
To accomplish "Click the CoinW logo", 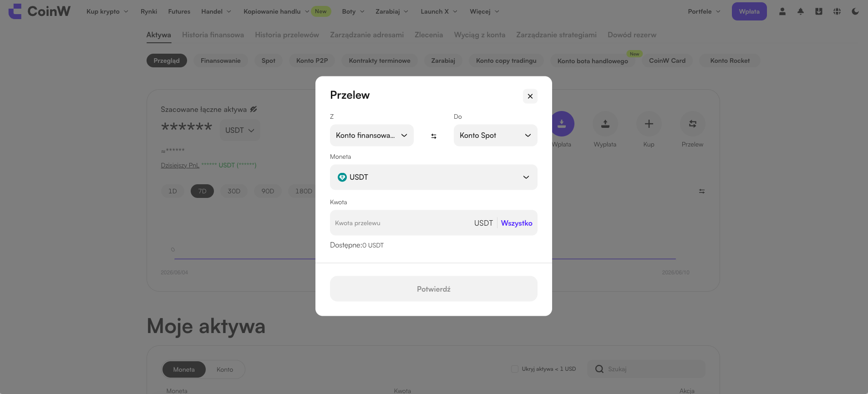I will [x=40, y=11].
